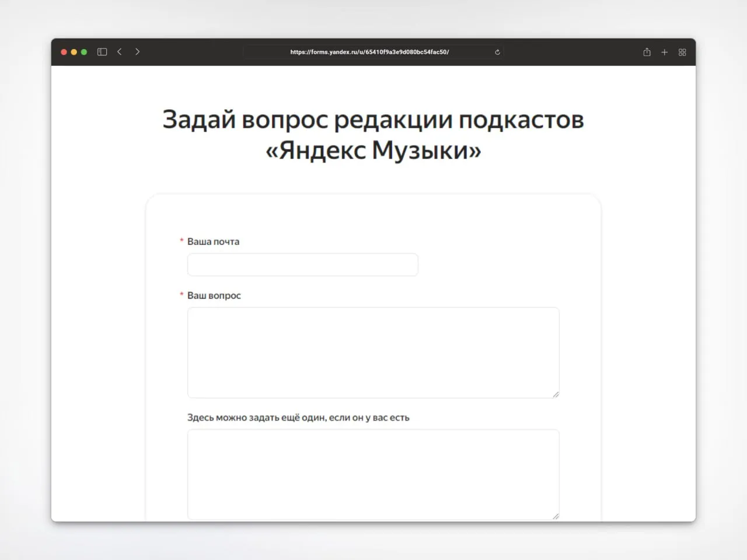The image size is (747, 560).
Task: Click the "Ваш вопрос" label
Action: [214, 296]
